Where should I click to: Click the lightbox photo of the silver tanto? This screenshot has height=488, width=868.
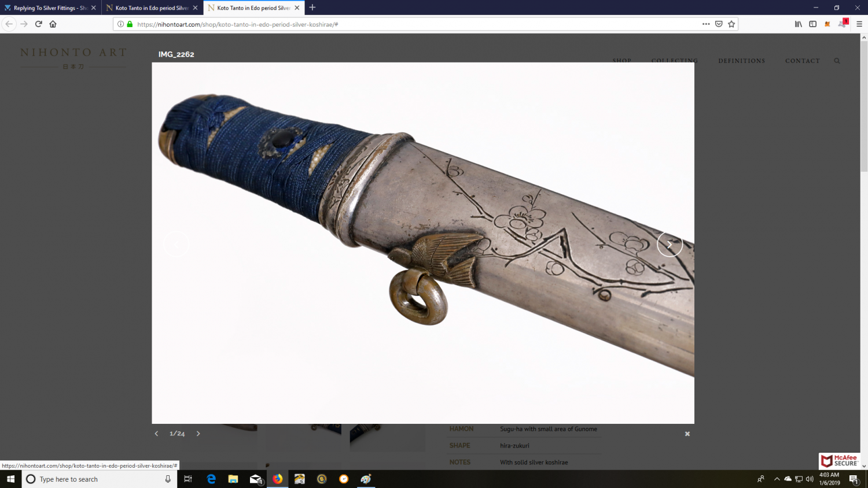pyautogui.click(x=423, y=243)
